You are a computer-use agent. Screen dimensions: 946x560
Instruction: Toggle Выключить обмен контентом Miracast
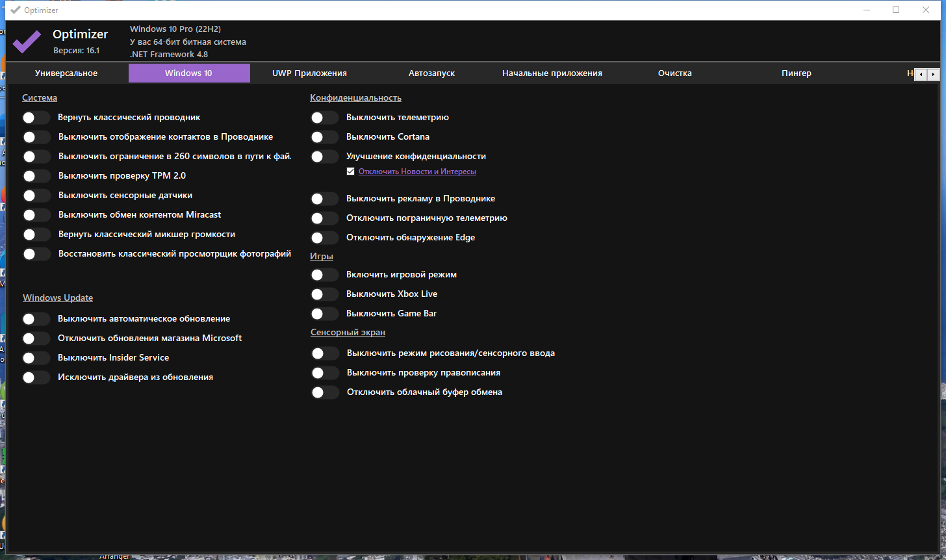[36, 215]
